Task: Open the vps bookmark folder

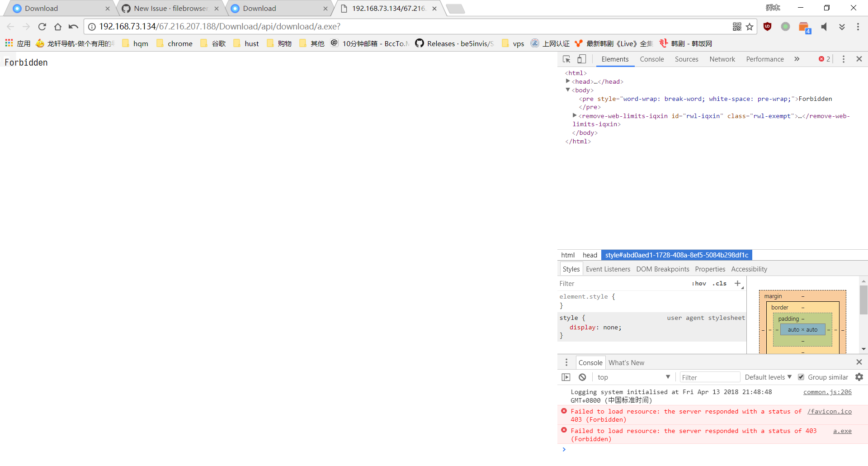Action: click(x=513, y=43)
